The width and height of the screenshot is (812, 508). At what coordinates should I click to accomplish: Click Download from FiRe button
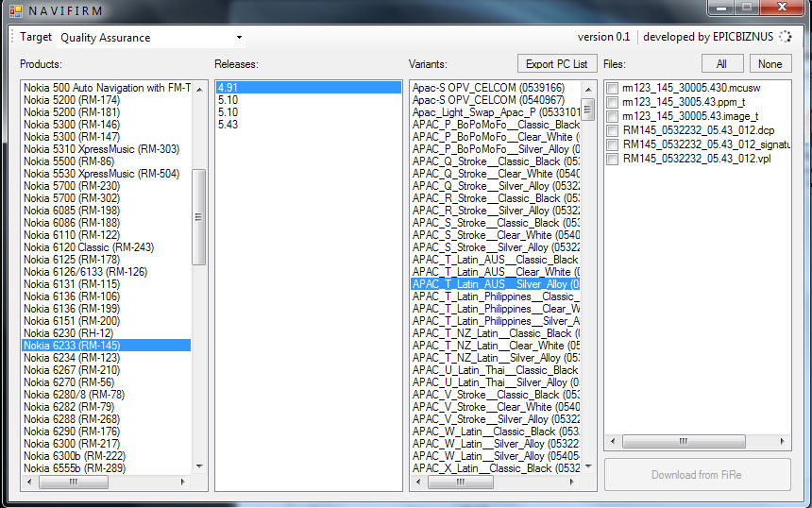[x=697, y=475]
